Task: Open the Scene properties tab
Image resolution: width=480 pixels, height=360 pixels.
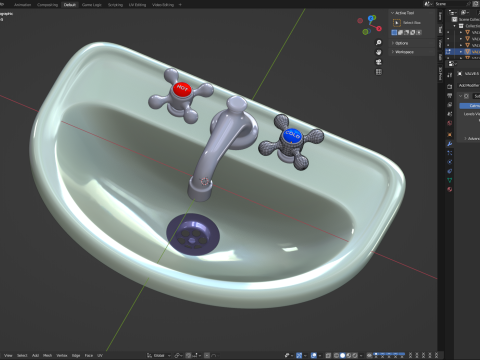Action: pos(450,114)
